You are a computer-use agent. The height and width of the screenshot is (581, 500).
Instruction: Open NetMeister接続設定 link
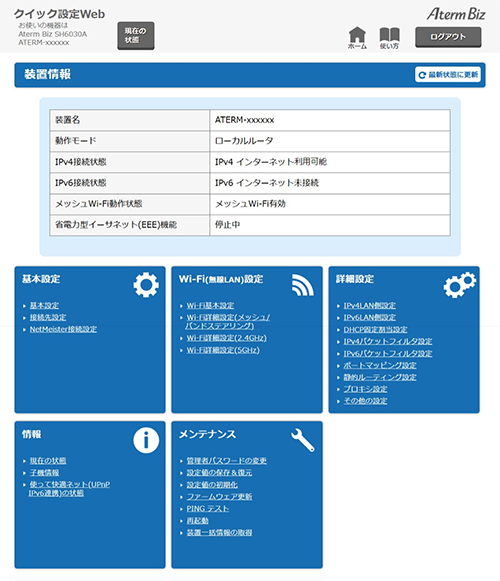(x=63, y=329)
